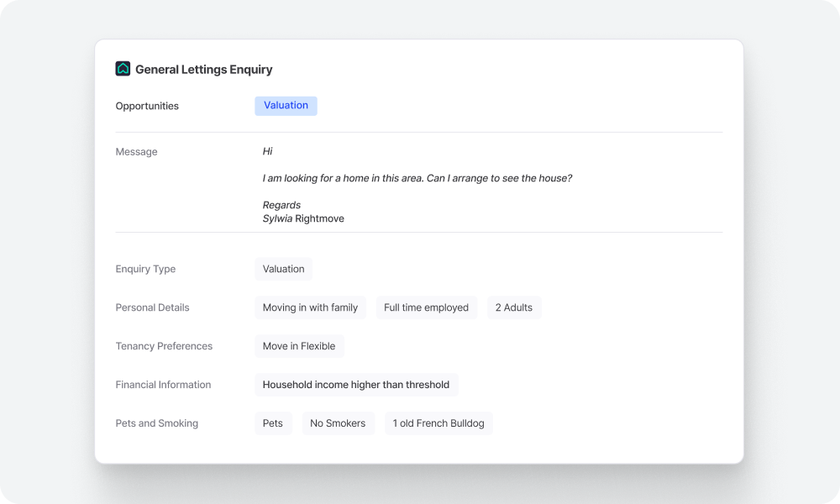
Task: Click the Opportunities label
Action: pos(147,106)
